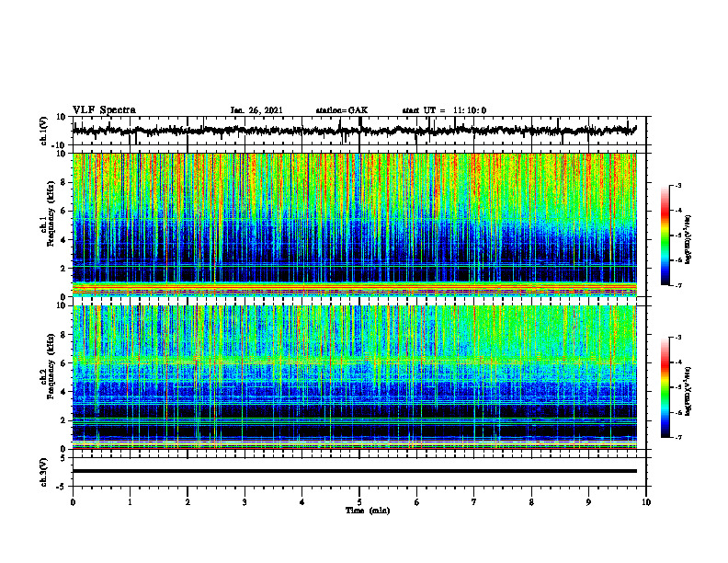The image size is (728, 563).
Task: Click time axis tick label "5"
Action: 359,502
